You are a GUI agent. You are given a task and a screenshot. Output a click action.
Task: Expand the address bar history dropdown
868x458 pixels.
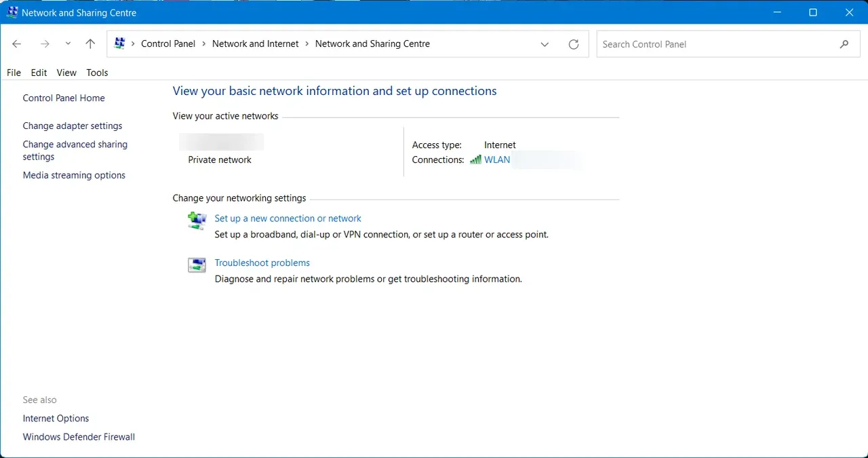pyautogui.click(x=545, y=44)
